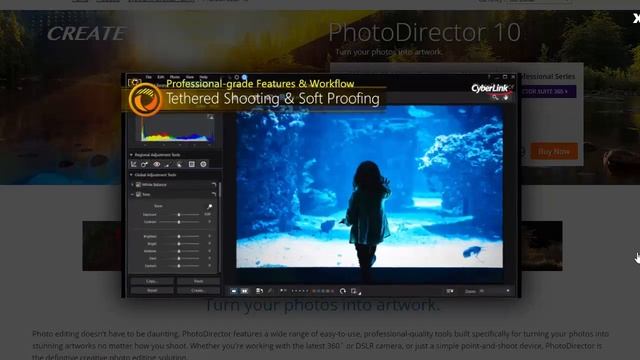Switch to single photo view mode
Viewport: 640px width, 360px height.
234,291
